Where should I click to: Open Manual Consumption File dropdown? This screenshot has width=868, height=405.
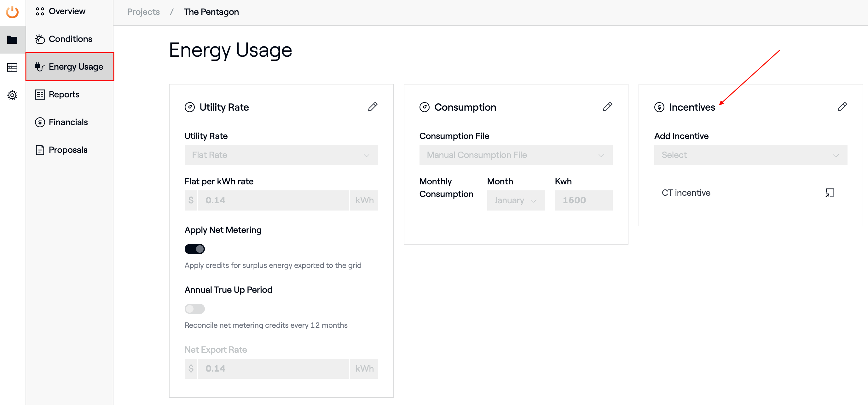516,155
